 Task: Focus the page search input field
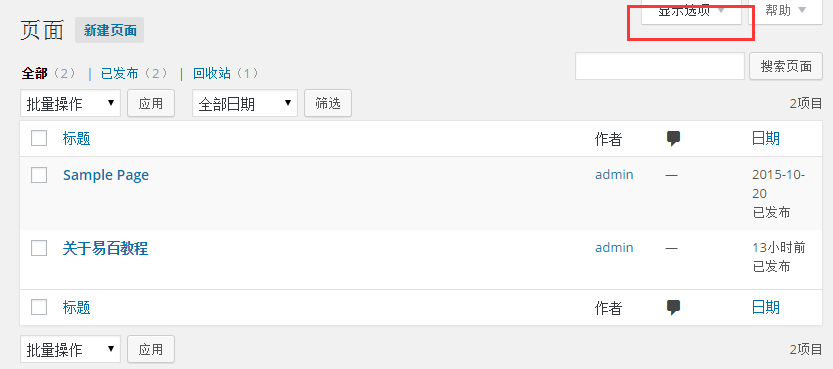click(x=660, y=66)
